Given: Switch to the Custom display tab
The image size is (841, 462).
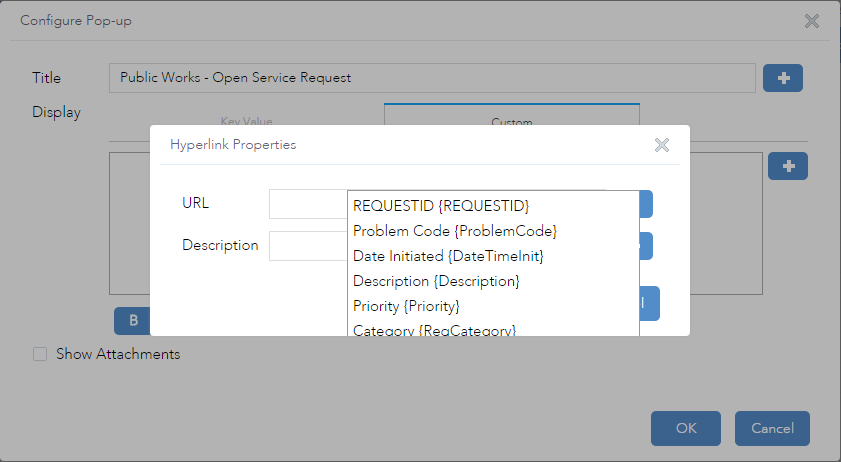Looking at the screenshot, I should click(511, 120).
